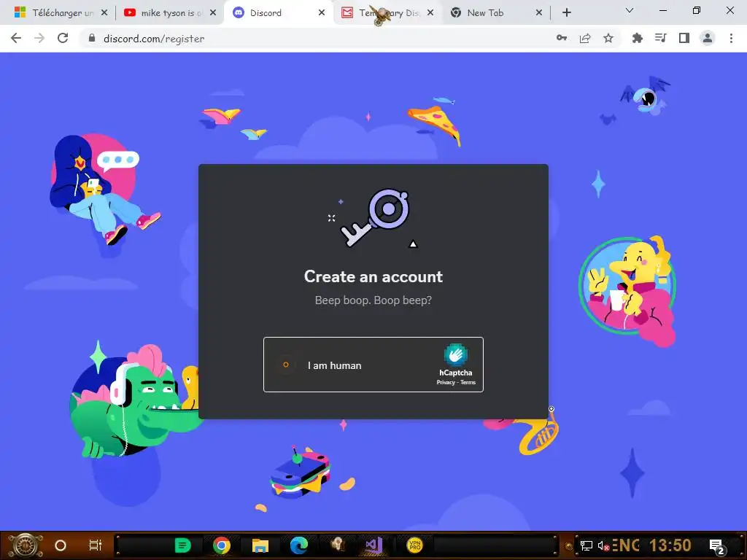Go forward in browser history
This screenshot has width=747, height=560.
[39, 38]
